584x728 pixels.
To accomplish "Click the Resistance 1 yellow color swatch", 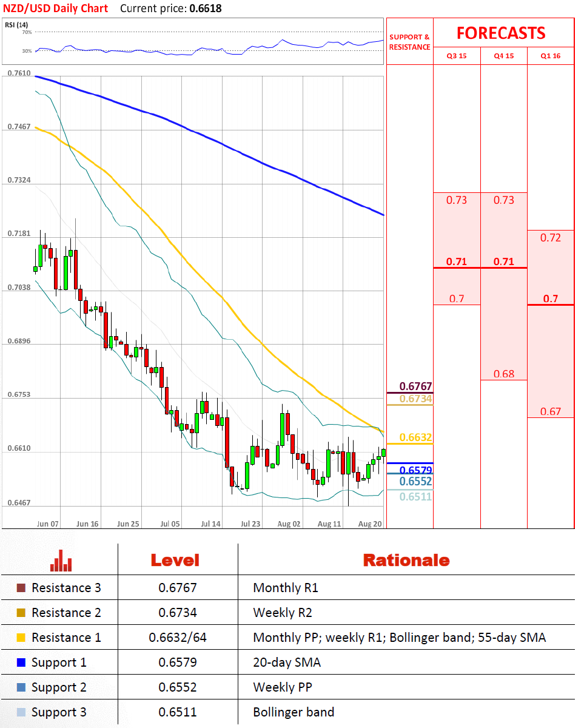I will pos(21,638).
